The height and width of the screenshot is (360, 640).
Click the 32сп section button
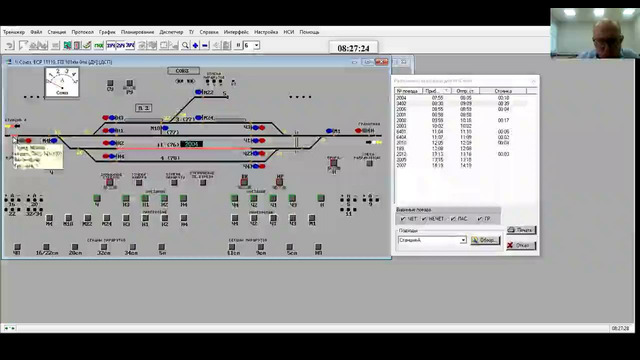pyautogui.click(x=104, y=247)
